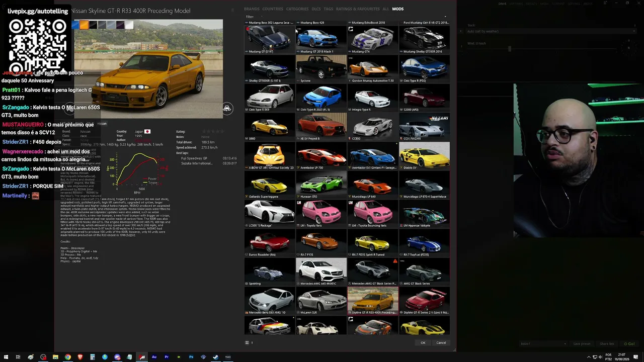The image size is (644, 362).
Task: Select the green Huracan STO
Action: (321, 185)
